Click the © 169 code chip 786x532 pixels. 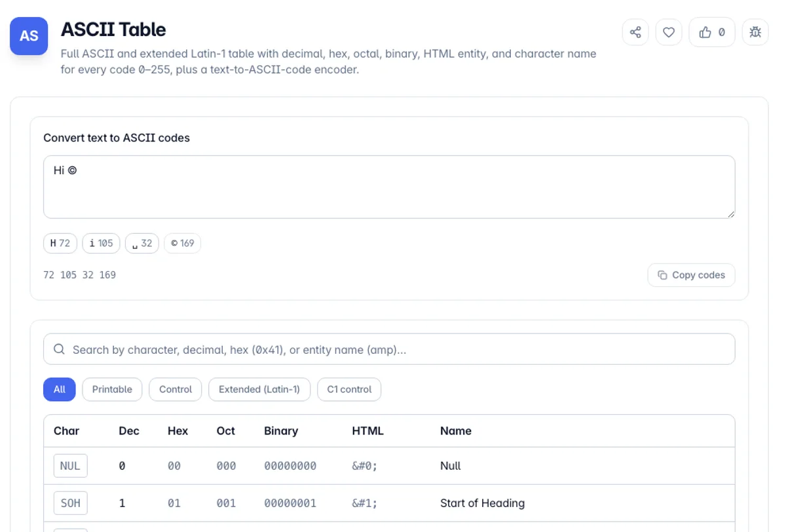(182, 243)
